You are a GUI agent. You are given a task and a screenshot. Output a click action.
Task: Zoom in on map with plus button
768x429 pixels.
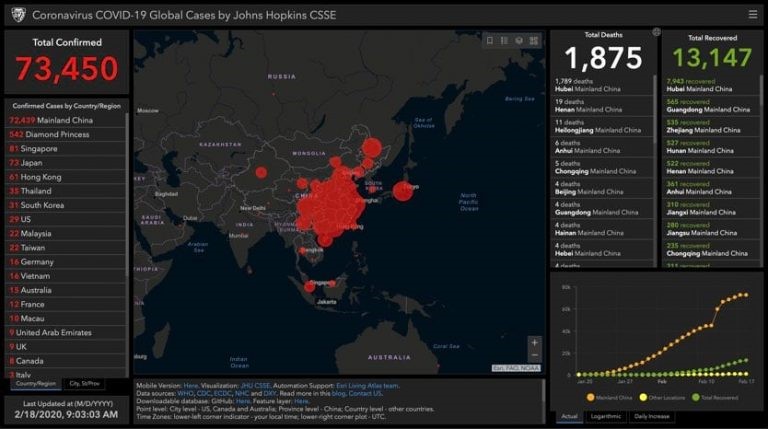point(534,342)
